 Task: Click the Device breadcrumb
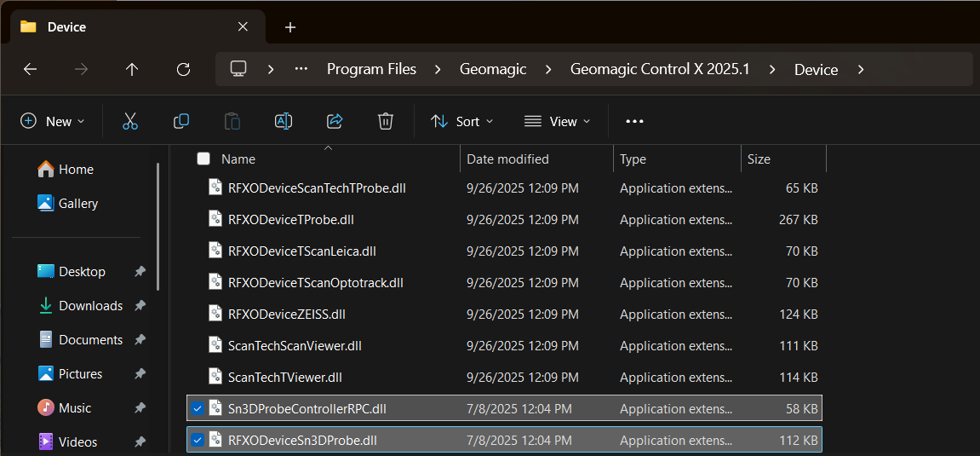point(816,69)
